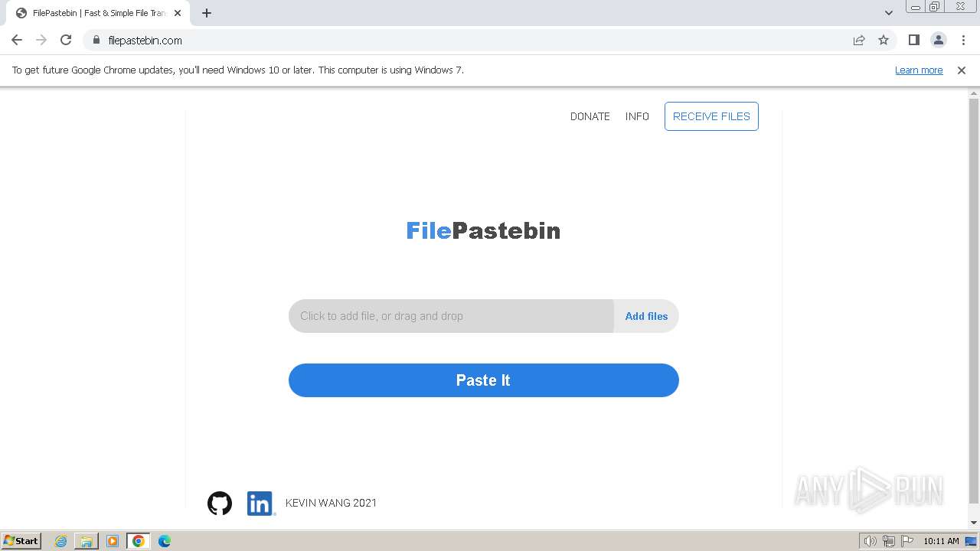Reload the page

pyautogui.click(x=66, y=40)
